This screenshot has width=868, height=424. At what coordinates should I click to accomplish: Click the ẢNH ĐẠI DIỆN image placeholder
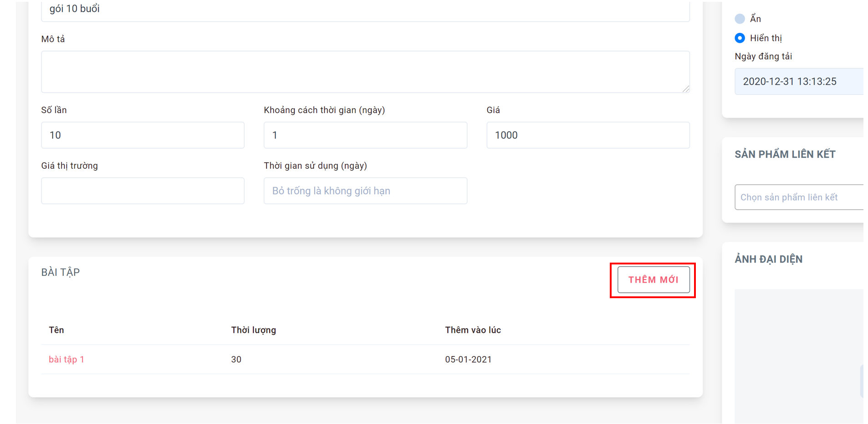click(799, 357)
